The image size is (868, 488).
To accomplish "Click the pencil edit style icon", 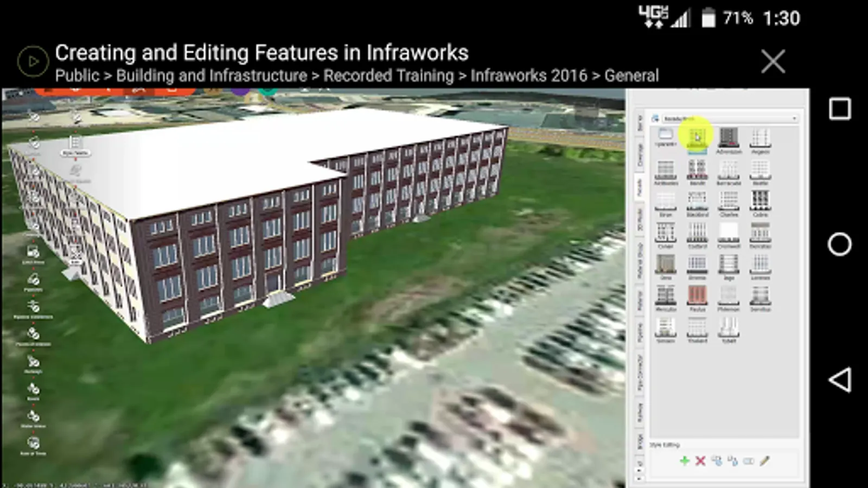I will 764,461.
